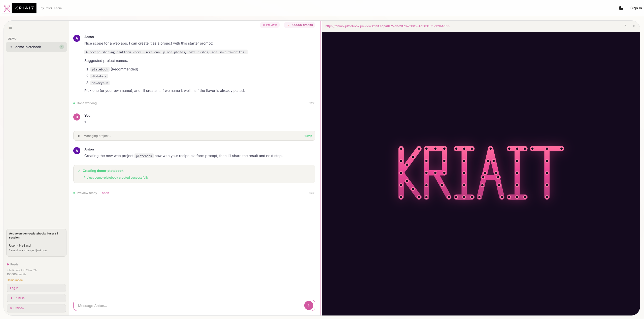
Task: Select the demo-platebook project in the sidebar
Action: (28, 47)
